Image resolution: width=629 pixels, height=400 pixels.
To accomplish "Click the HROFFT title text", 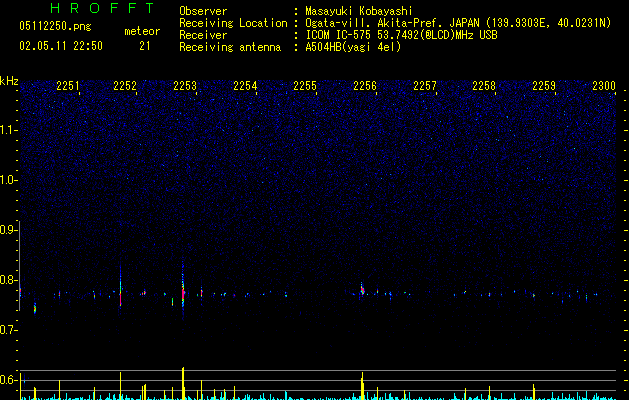I will pos(102,8).
